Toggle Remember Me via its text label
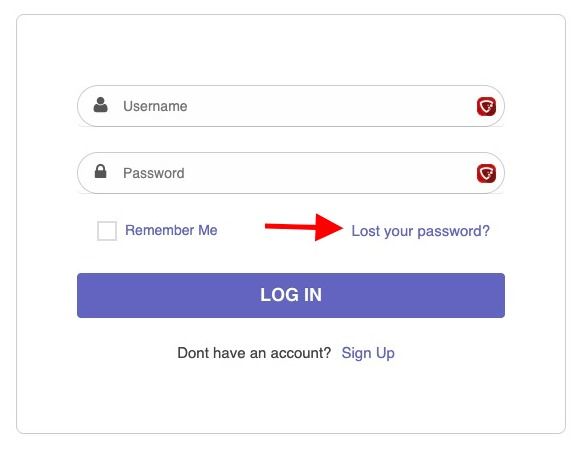The height and width of the screenshot is (456, 581). [171, 230]
